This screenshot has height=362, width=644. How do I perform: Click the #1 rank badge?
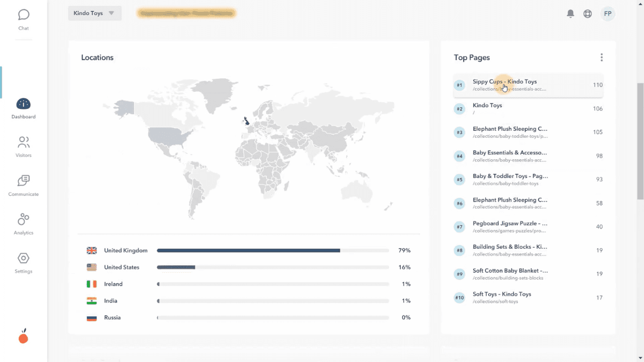tap(459, 85)
